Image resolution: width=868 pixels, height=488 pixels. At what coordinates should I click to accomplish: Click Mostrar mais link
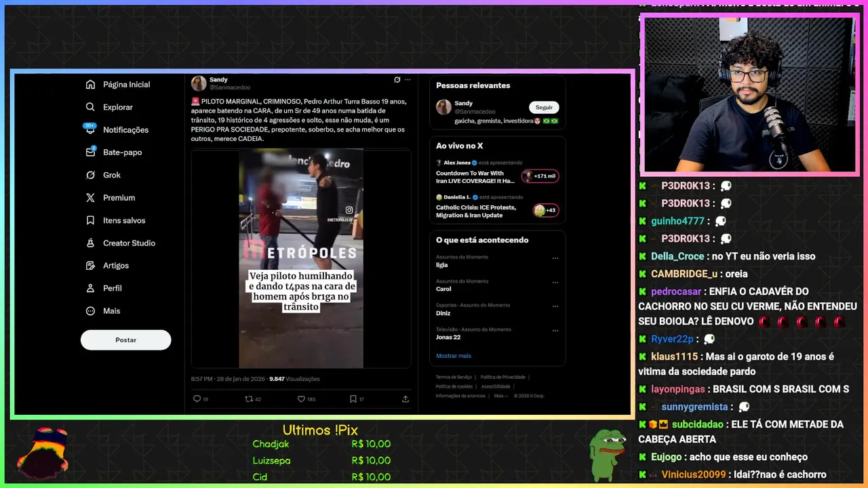(x=454, y=356)
